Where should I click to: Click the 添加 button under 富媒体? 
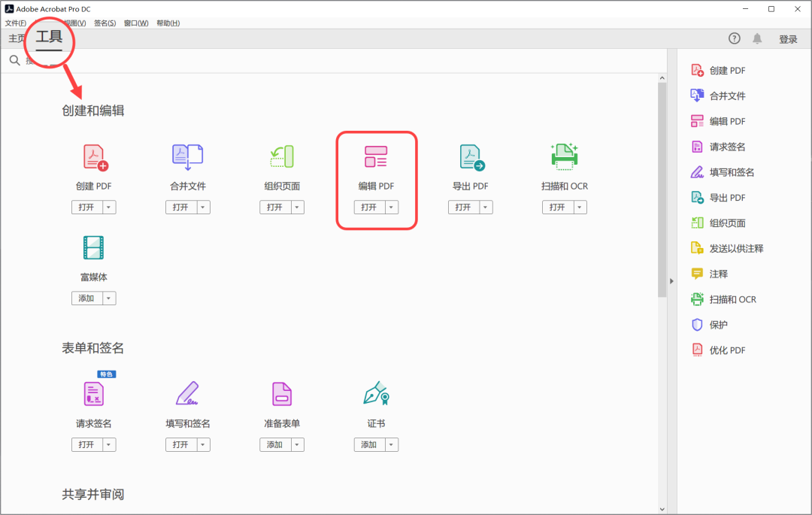[86, 298]
